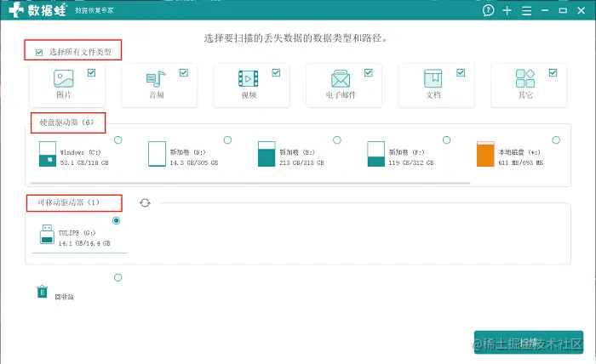The width and height of the screenshot is (596, 364).
Task: Click the 213 GB/313 GB text
Action: click(301, 162)
